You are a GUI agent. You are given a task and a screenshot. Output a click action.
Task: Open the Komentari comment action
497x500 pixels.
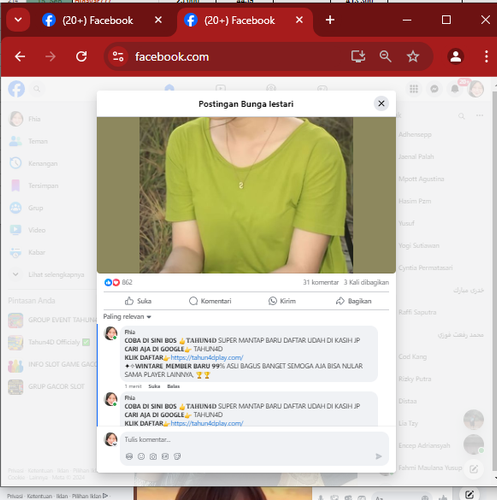coord(210,301)
